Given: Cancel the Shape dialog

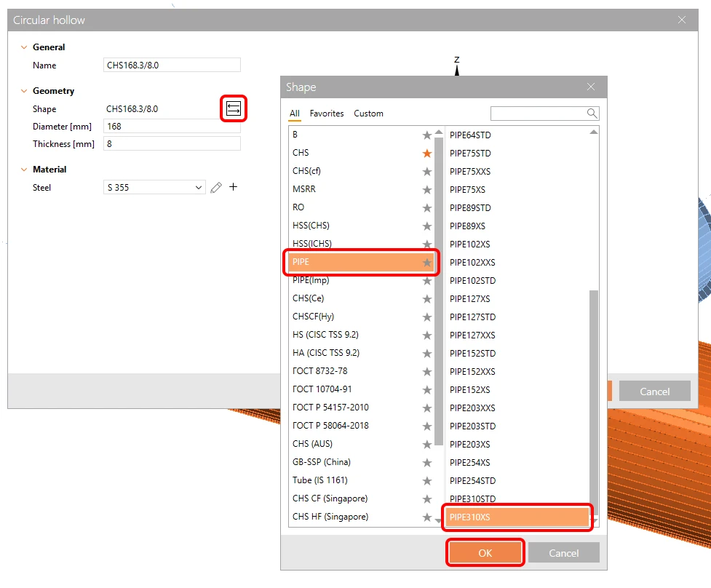Looking at the screenshot, I should (563, 552).
